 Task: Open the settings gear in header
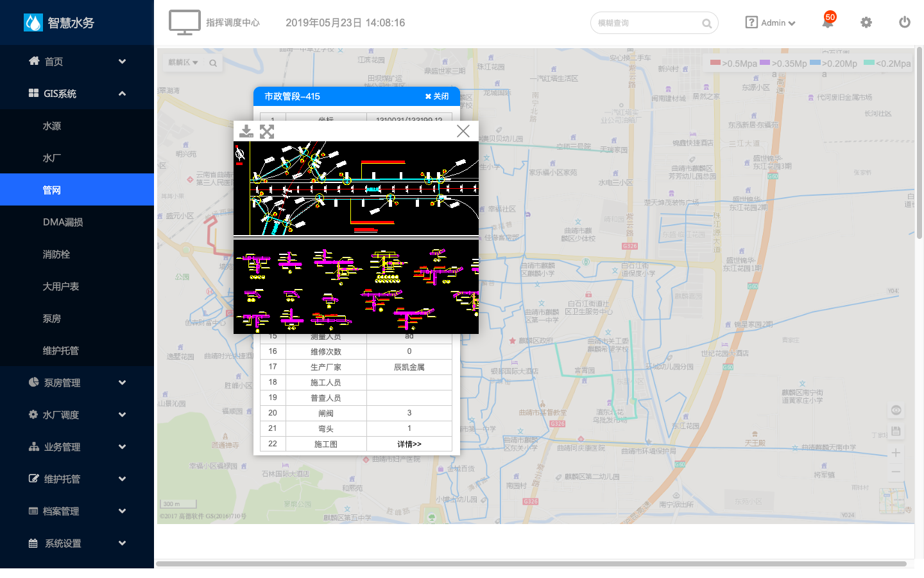point(866,22)
